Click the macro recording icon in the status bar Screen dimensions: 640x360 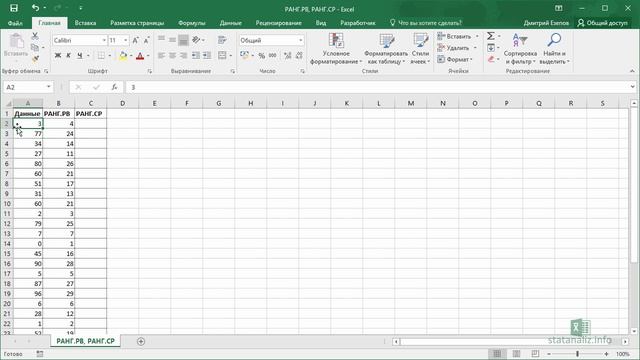coord(40,354)
